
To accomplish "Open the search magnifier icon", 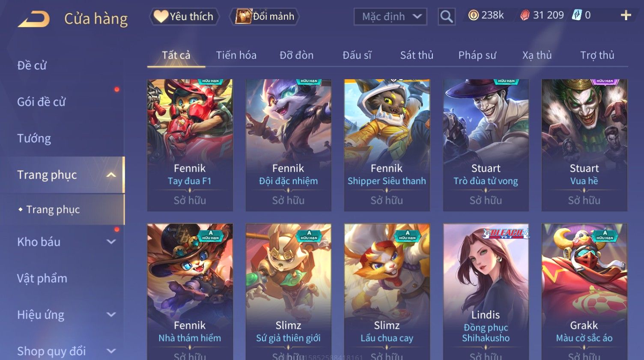I will (446, 17).
